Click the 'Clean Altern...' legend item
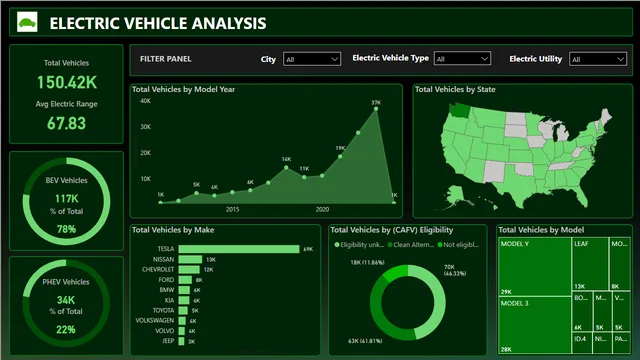Screen dimensions: 640x360 point(411,244)
